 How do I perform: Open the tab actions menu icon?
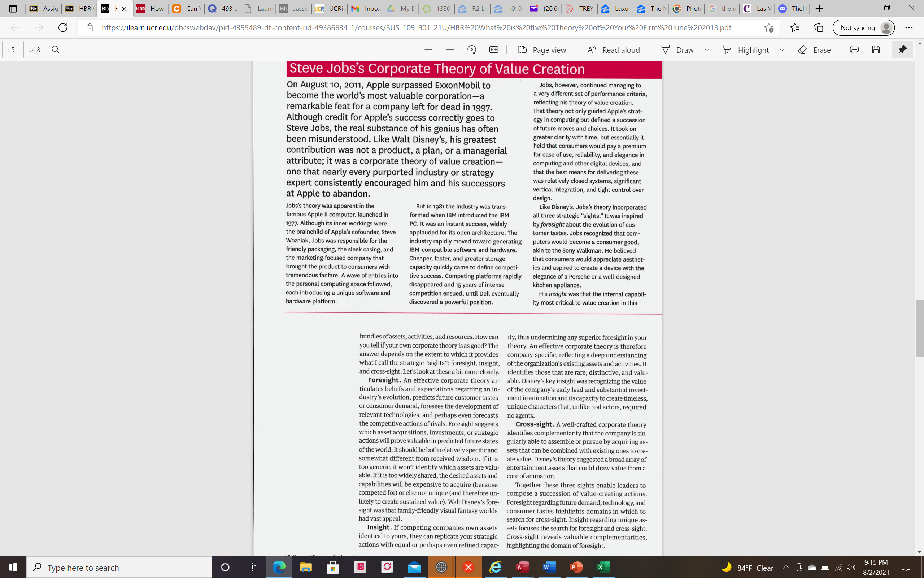(13, 8)
